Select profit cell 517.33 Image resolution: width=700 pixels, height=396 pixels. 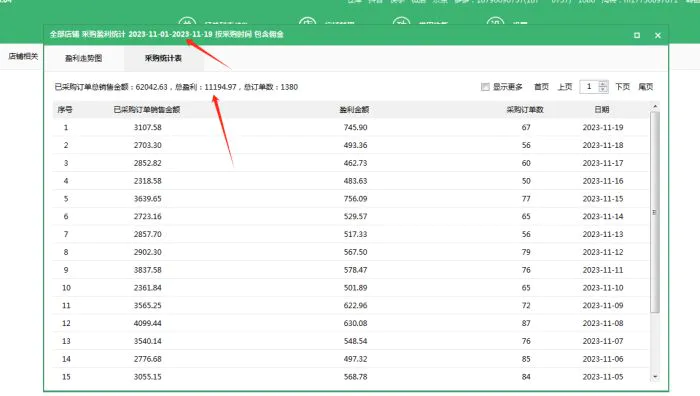click(355, 234)
